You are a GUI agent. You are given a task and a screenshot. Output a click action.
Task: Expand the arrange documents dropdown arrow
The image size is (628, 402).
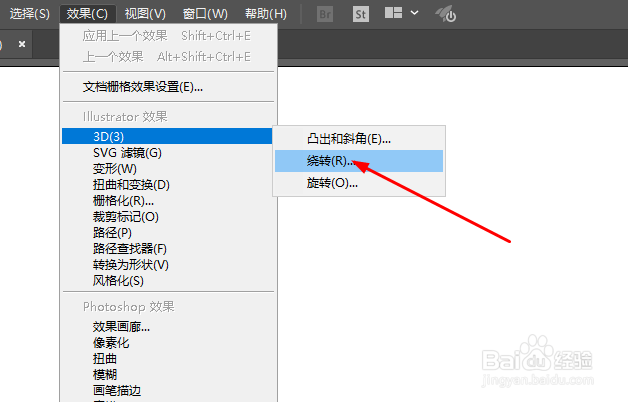click(415, 13)
